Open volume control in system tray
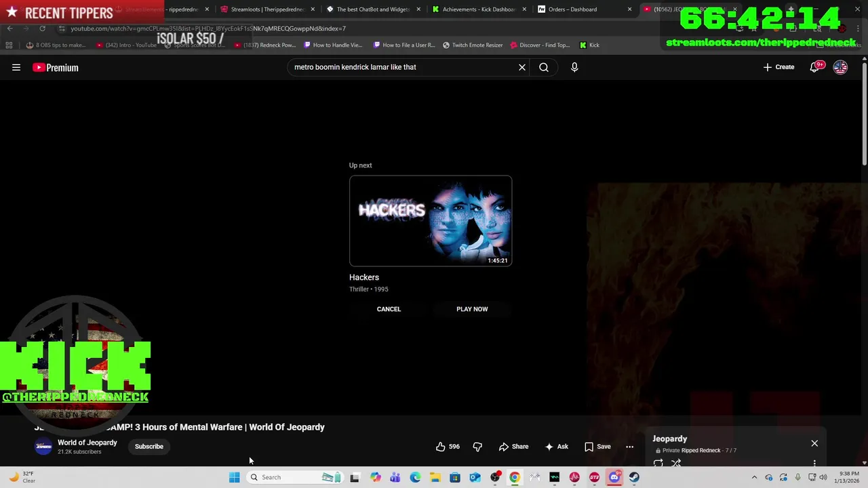The image size is (868, 488). [x=823, y=477]
